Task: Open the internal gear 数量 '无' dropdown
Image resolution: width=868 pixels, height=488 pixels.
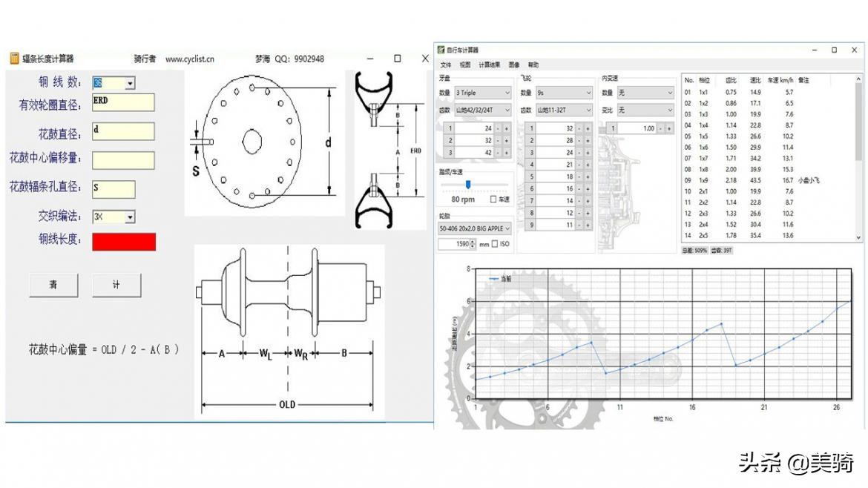Action: (x=645, y=93)
